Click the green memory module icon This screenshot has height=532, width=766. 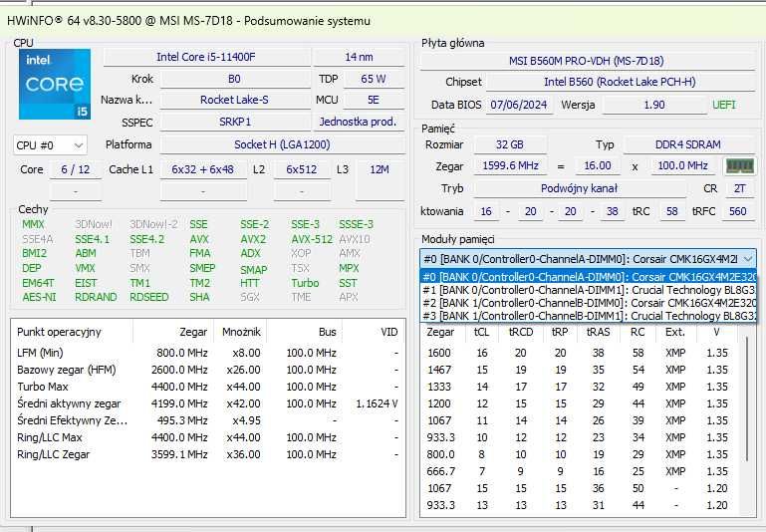coord(739,166)
